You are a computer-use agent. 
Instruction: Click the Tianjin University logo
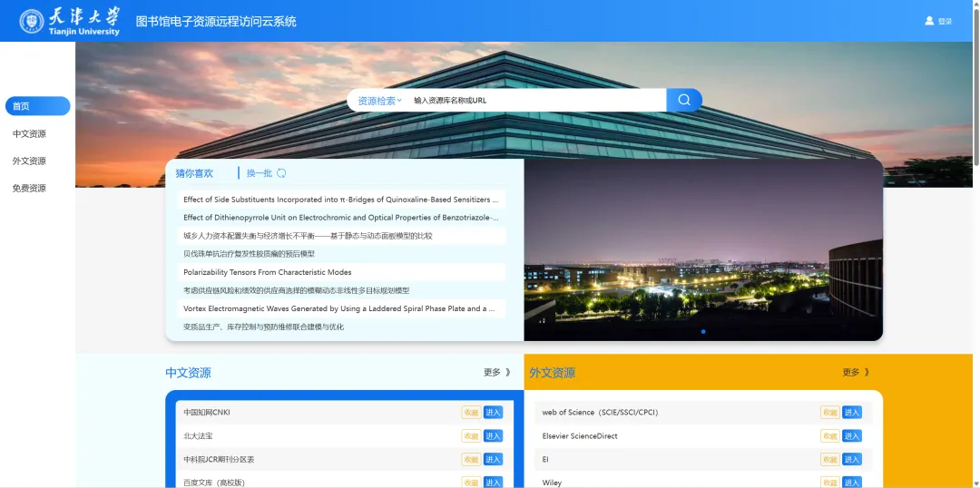tap(70, 21)
